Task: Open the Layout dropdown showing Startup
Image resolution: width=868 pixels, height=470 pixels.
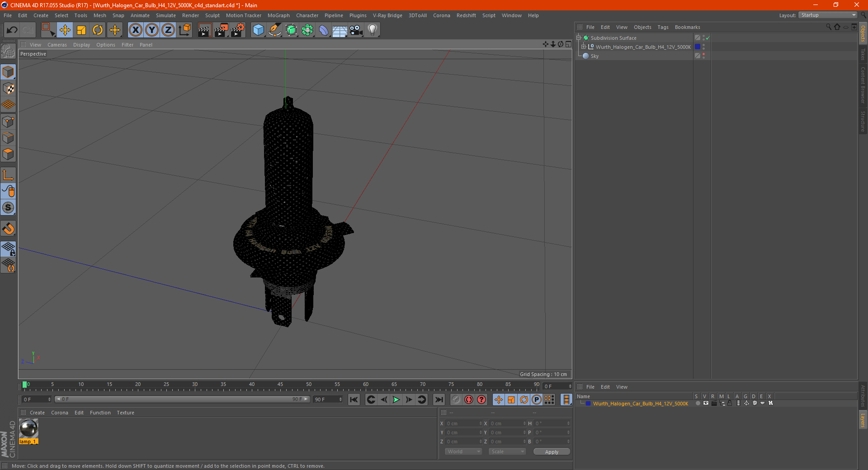Action: point(828,15)
